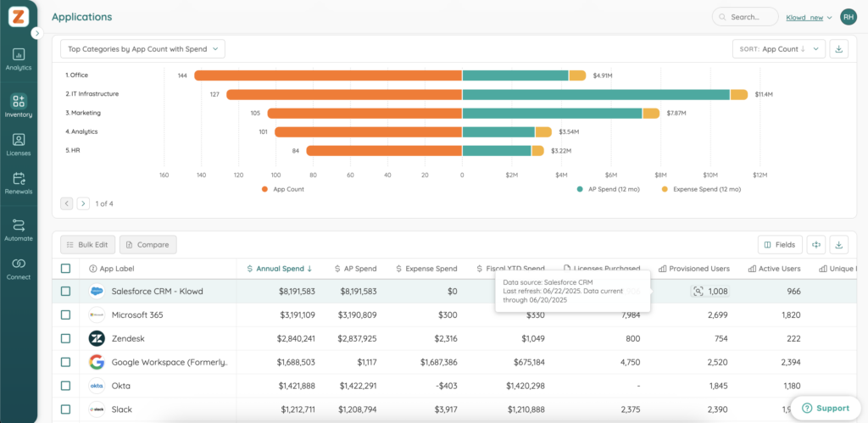Viewport: 868px width, 423px height.
Task: Click the Okta expense value -$403
Action: coord(446,386)
